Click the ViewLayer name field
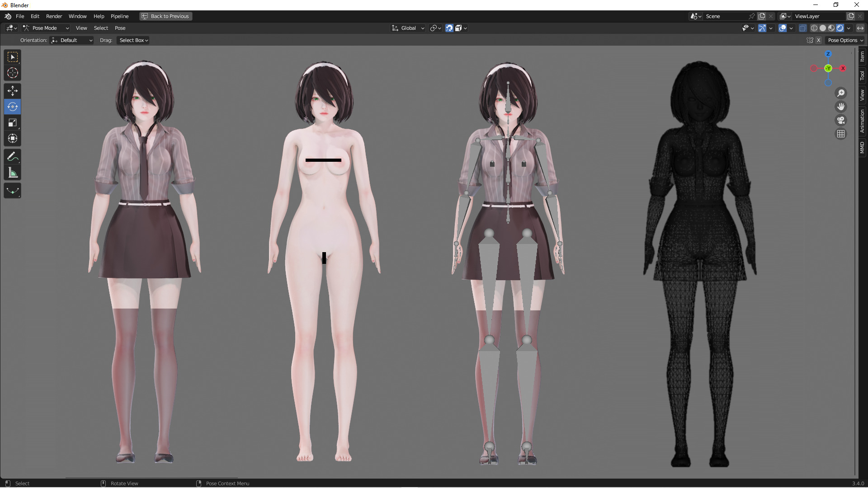The image size is (868, 488). coord(820,16)
